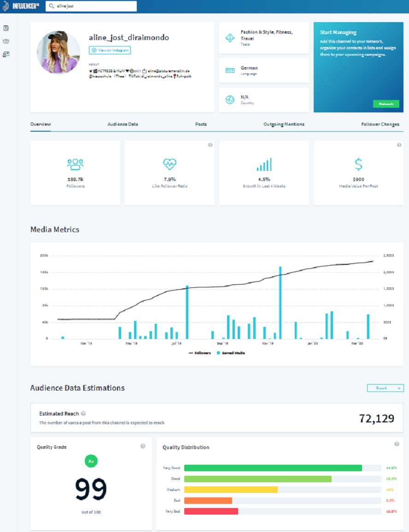Click the 4.5% growth value

(264, 179)
